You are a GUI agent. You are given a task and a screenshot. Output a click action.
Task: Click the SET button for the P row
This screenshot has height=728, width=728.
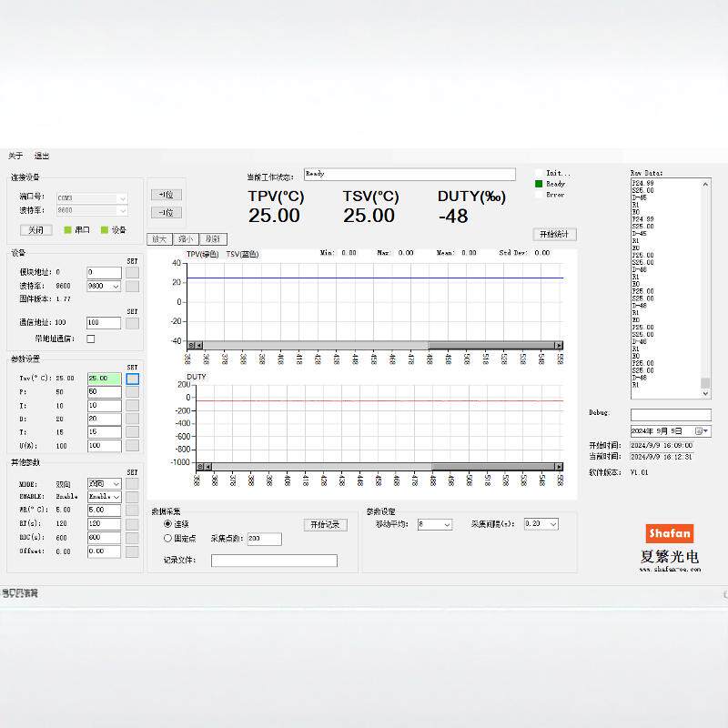tap(132, 392)
